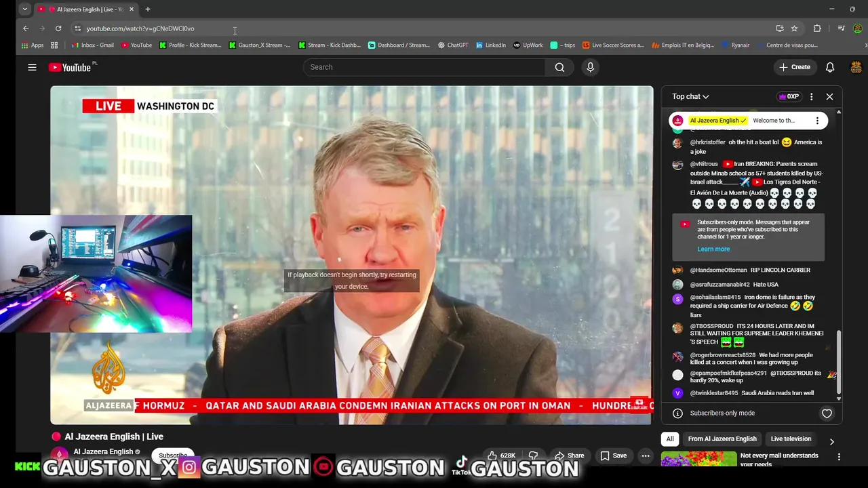Reload the current page
This screenshot has height=488, width=868.
58,28
